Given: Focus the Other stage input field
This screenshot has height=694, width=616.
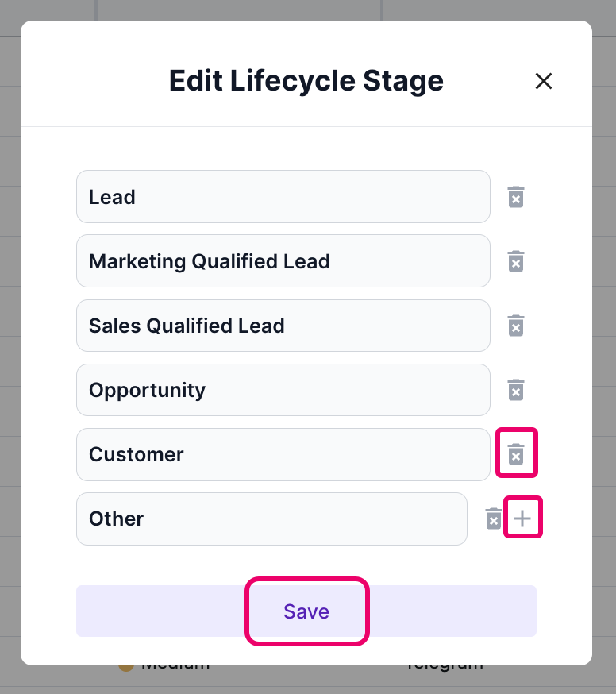Looking at the screenshot, I should point(271,519).
